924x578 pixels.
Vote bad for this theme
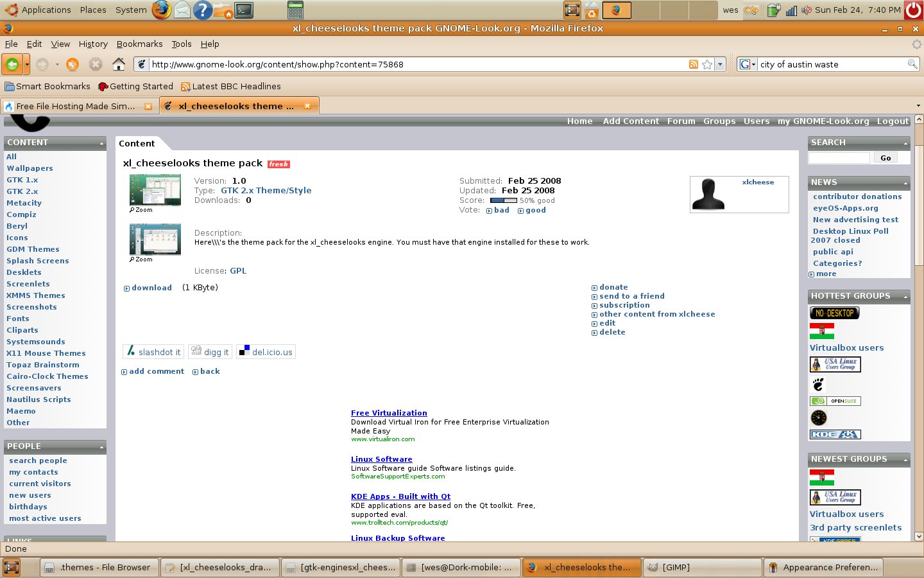501,210
